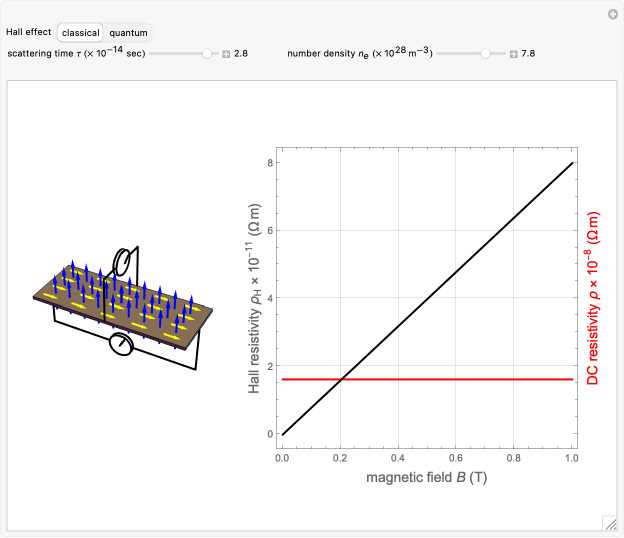Click the Hall effect label
The height and width of the screenshot is (538, 624).
coord(29,32)
